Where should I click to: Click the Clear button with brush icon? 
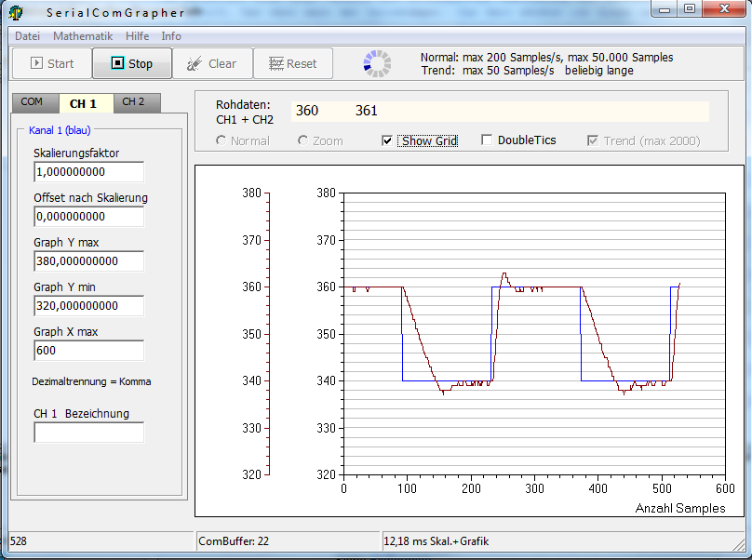[211, 63]
